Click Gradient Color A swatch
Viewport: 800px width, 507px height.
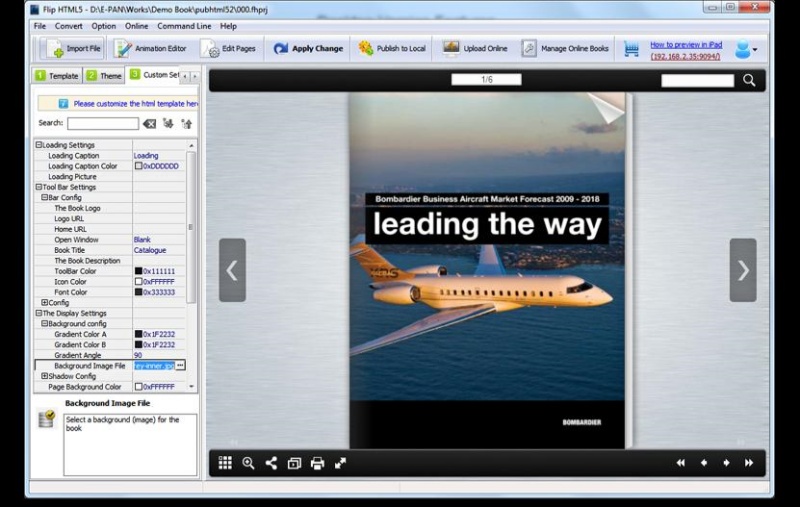[x=138, y=334]
